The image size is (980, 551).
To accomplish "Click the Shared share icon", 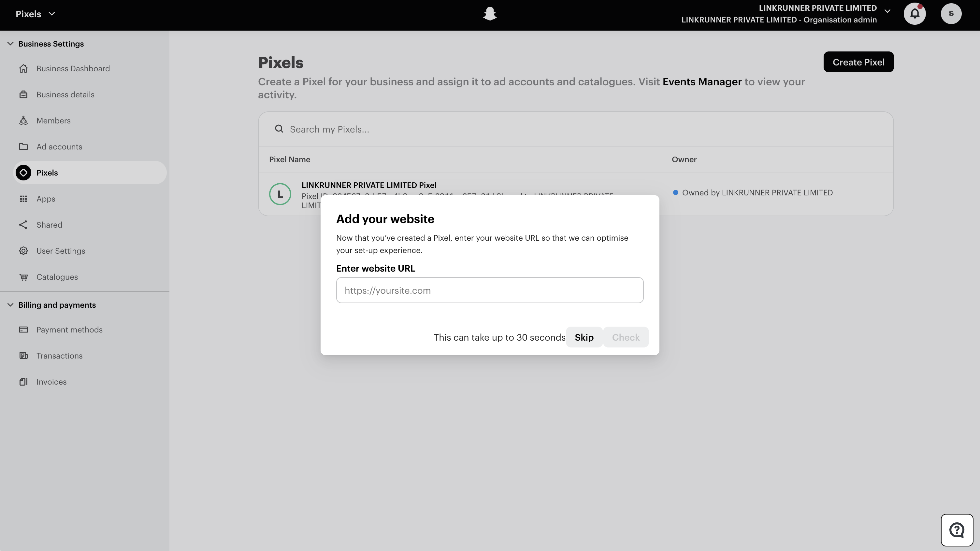I will coord(23,225).
